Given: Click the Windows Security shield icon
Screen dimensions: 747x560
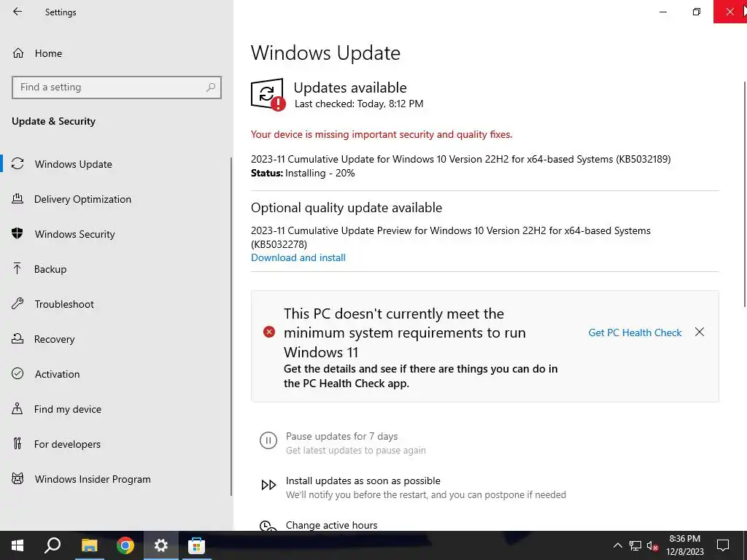Looking at the screenshot, I should click(18, 233).
